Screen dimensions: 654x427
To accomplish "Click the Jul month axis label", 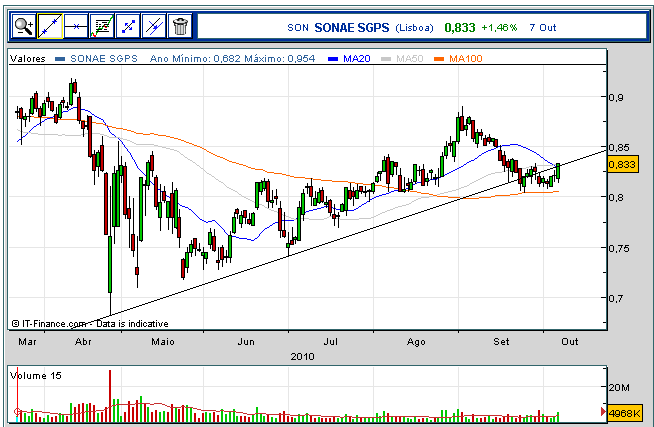I will pos(331,342).
